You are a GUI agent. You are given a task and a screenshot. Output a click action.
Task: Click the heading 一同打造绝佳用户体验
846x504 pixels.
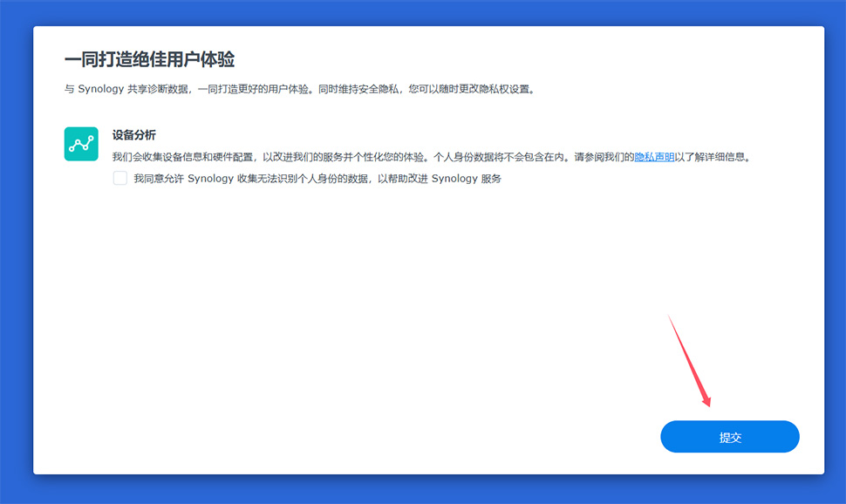(x=149, y=60)
